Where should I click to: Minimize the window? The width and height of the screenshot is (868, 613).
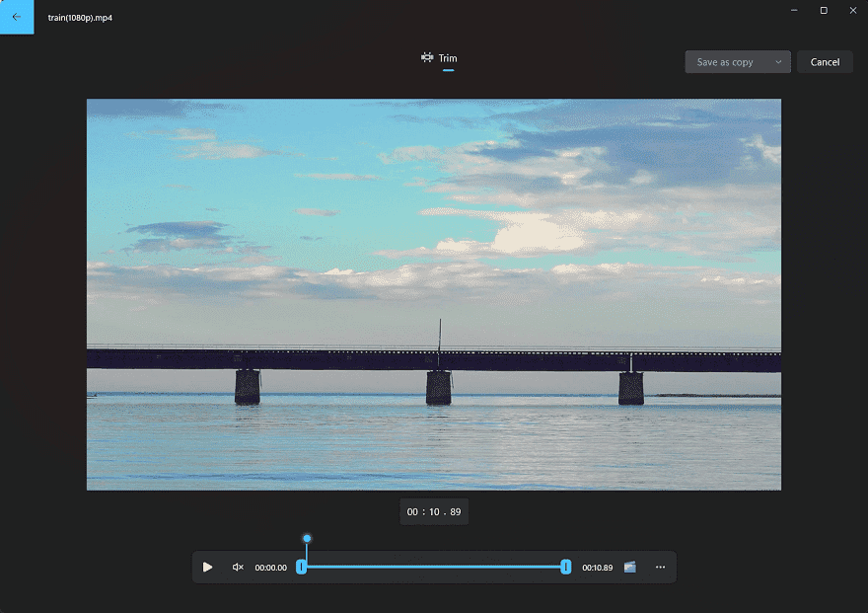pos(794,11)
